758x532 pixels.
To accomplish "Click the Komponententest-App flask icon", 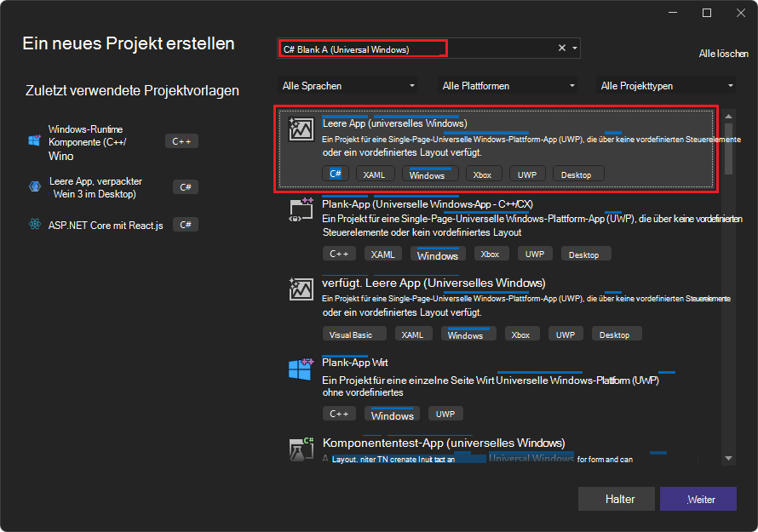I will tap(301, 449).
